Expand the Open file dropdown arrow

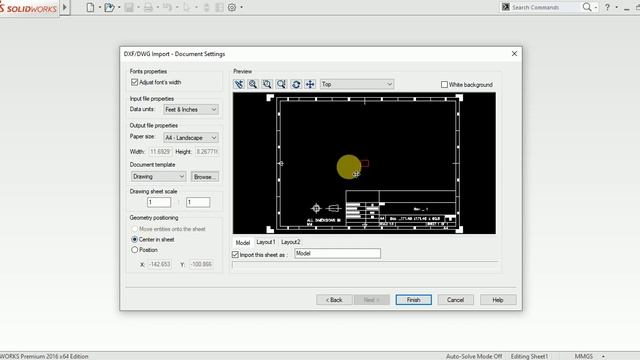(119, 7)
